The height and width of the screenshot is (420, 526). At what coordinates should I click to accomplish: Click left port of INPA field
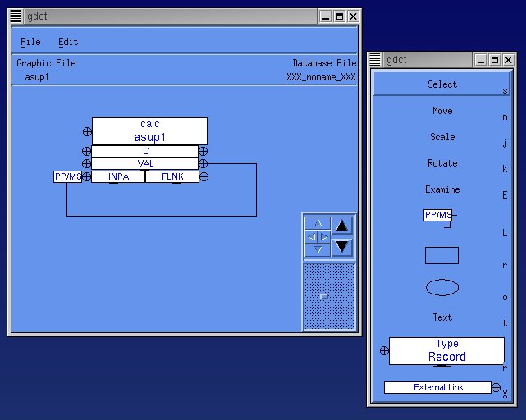[86, 177]
